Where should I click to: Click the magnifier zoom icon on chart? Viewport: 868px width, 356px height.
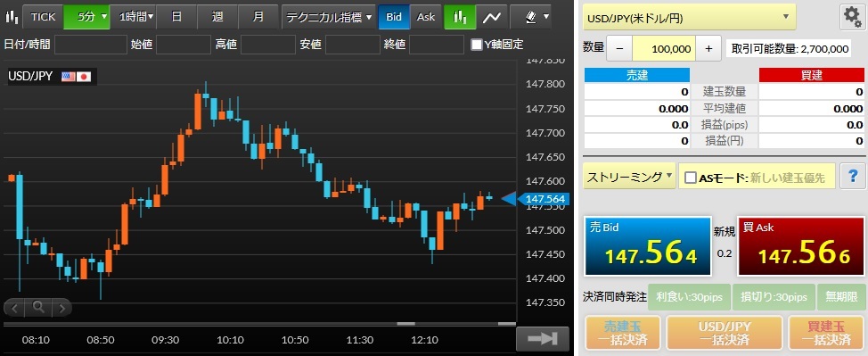pyautogui.click(x=38, y=306)
